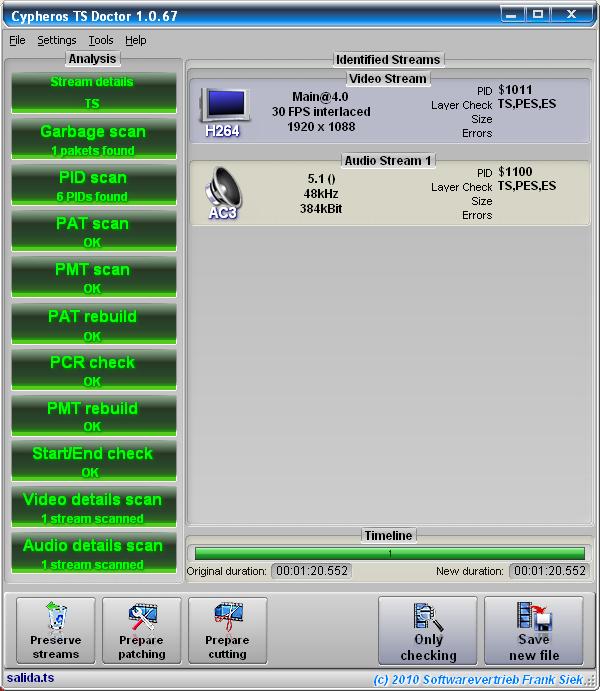
Task: Open the File menu
Action: click(x=17, y=41)
